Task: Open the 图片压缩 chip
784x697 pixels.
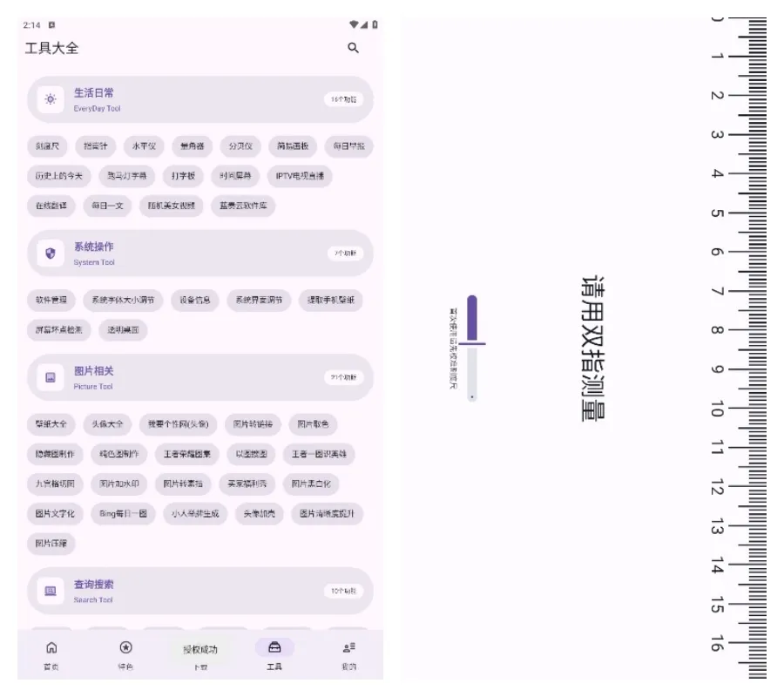Action: (51, 544)
